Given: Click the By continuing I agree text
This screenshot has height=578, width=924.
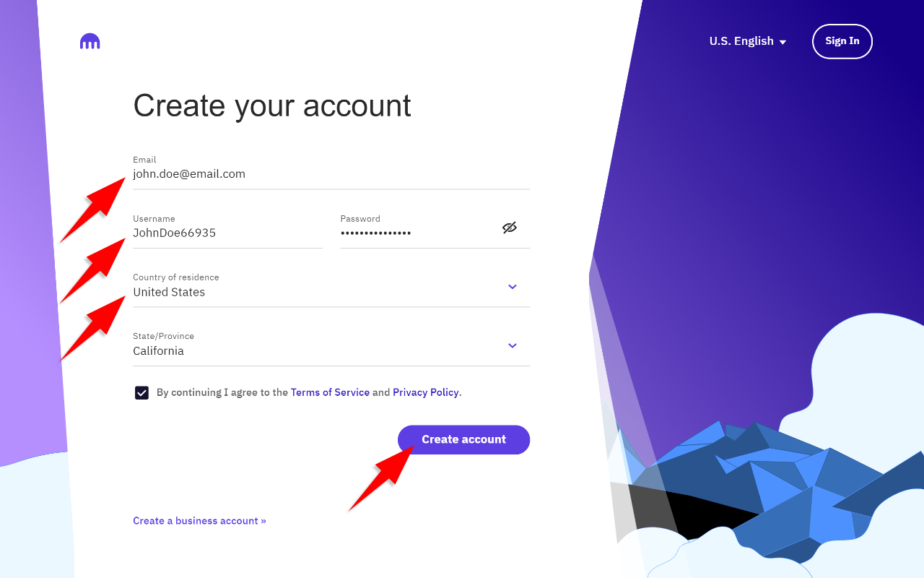Looking at the screenshot, I should 222,392.
